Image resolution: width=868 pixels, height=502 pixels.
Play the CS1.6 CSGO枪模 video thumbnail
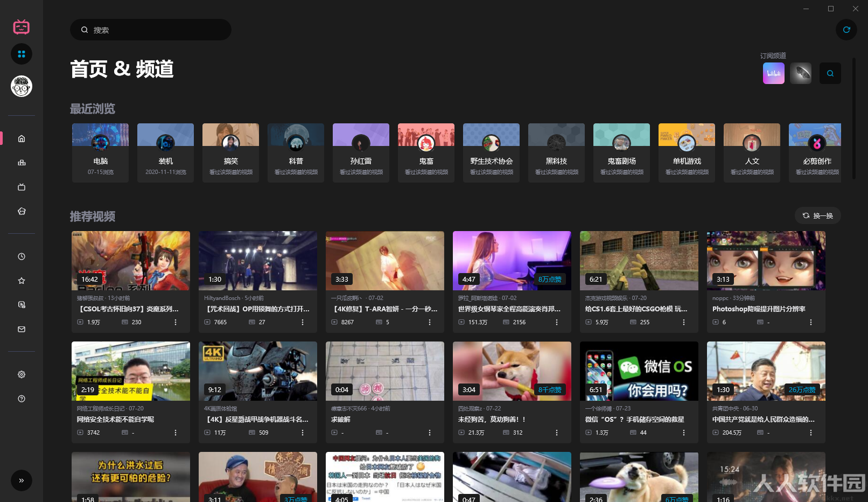(639, 261)
